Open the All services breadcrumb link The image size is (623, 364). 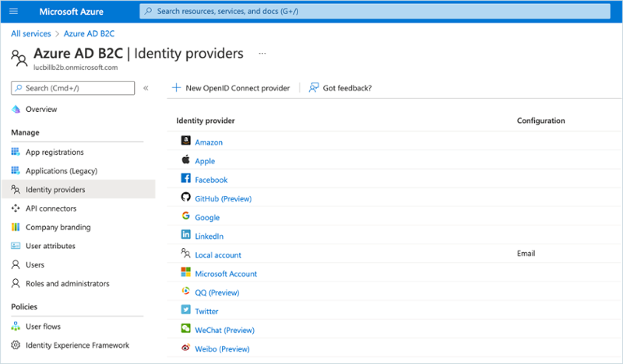pyautogui.click(x=31, y=33)
